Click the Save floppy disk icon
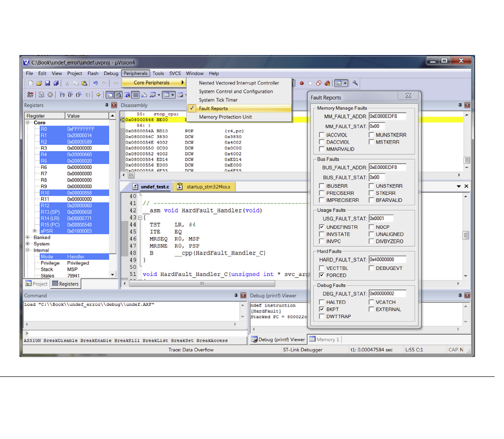504x439 pixels. (47, 83)
